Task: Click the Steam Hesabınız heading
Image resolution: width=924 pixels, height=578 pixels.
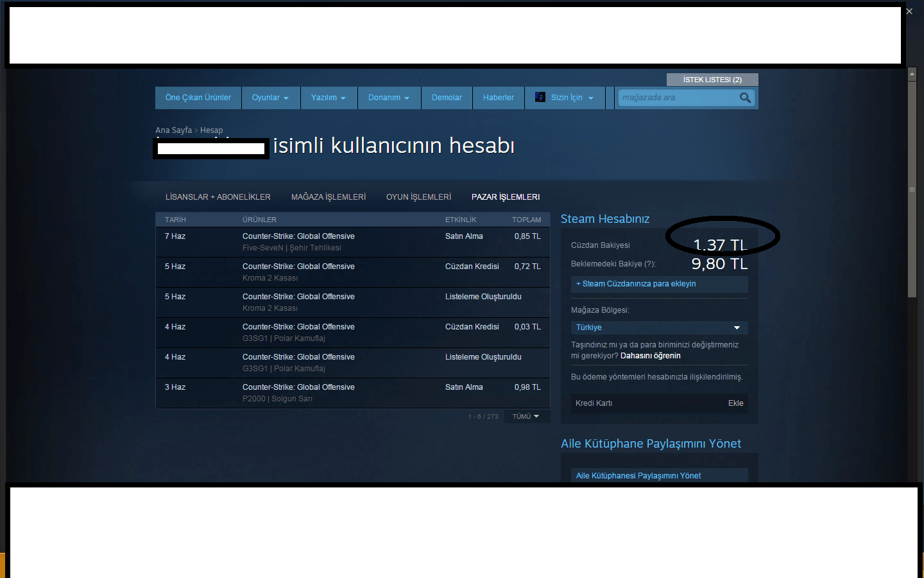Action: coord(605,219)
